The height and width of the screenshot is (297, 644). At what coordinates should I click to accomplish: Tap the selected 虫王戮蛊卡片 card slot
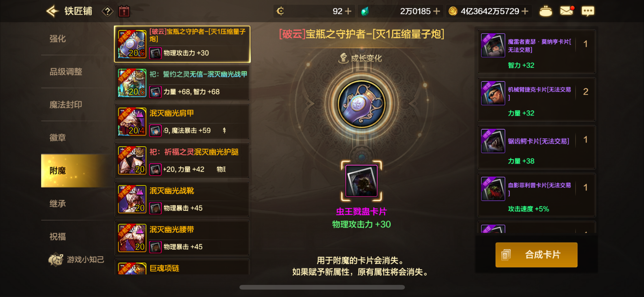(x=361, y=181)
